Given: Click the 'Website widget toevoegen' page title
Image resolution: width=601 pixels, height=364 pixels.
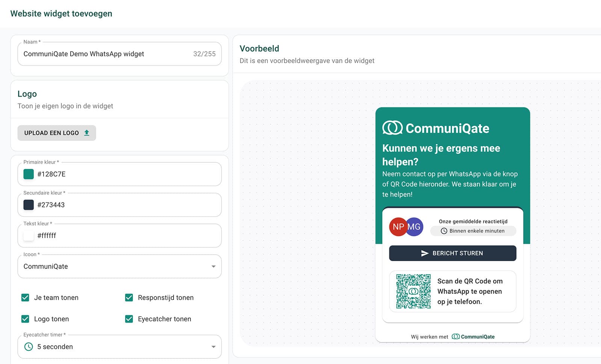Looking at the screenshot, I should pos(61,14).
